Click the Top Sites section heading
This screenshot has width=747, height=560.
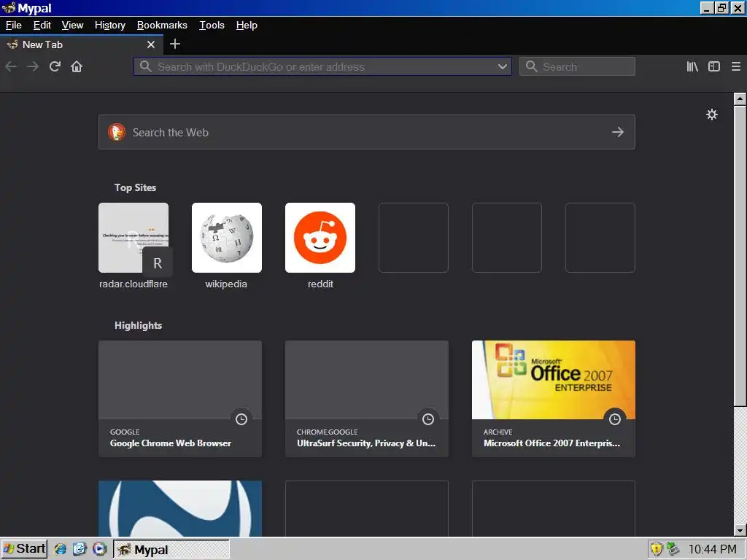coord(135,187)
